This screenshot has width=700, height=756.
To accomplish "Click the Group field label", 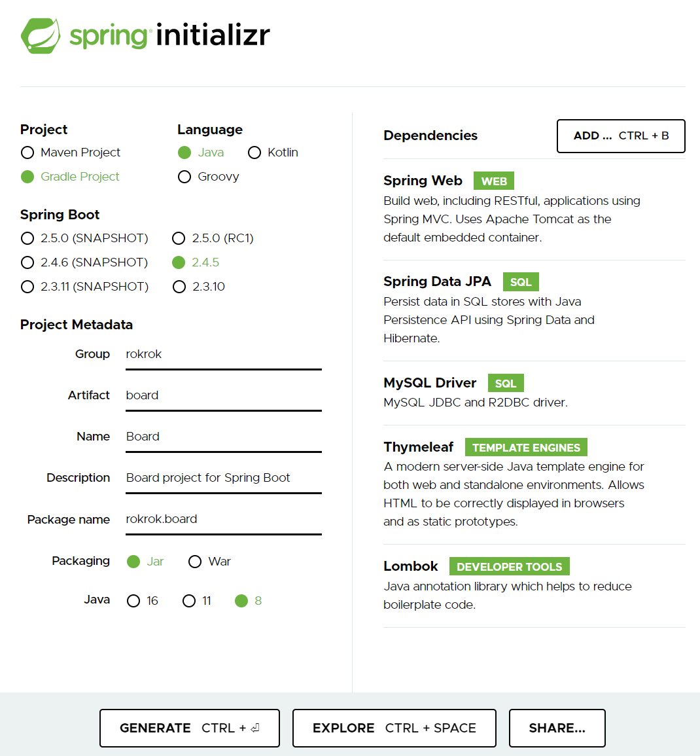I will click(x=92, y=354).
